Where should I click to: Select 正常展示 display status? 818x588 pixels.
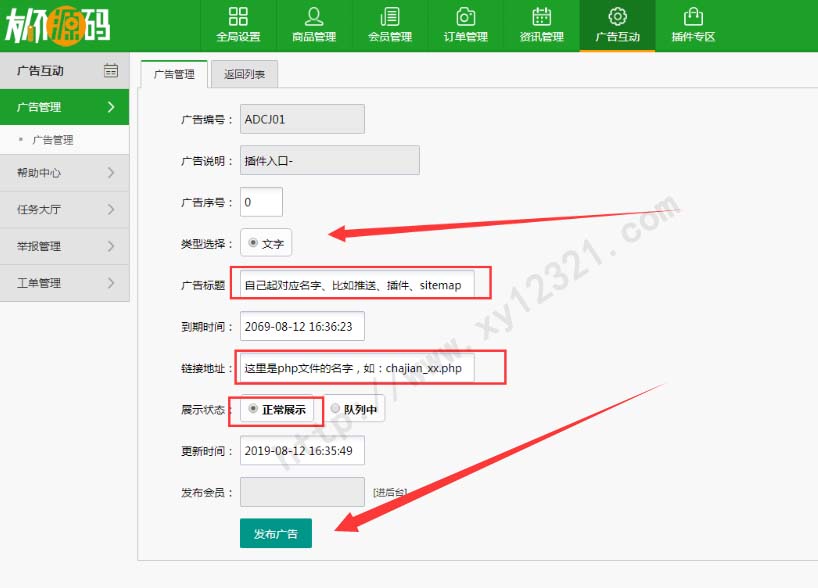tap(253, 409)
